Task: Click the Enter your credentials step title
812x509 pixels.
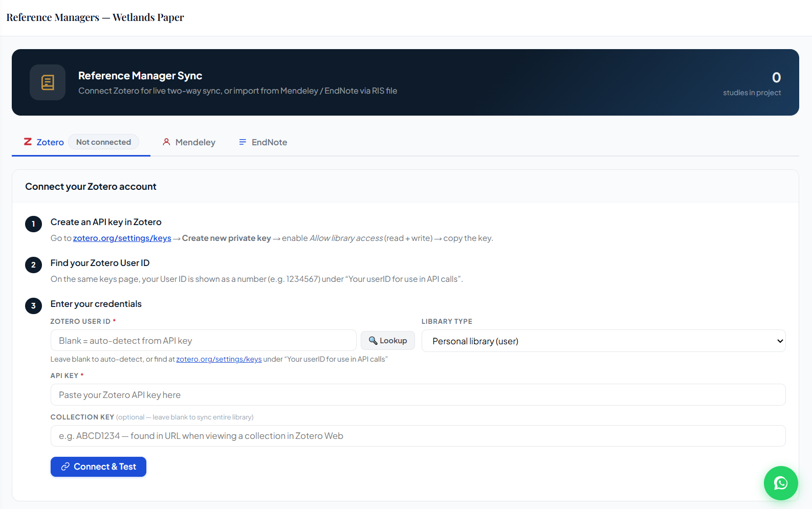Action: coord(96,304)
